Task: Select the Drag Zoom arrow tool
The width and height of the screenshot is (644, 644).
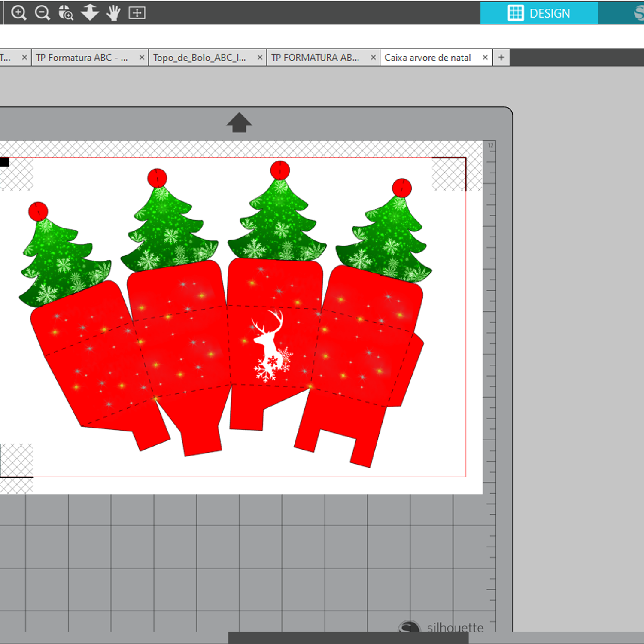Action: (x=90, y=13)
